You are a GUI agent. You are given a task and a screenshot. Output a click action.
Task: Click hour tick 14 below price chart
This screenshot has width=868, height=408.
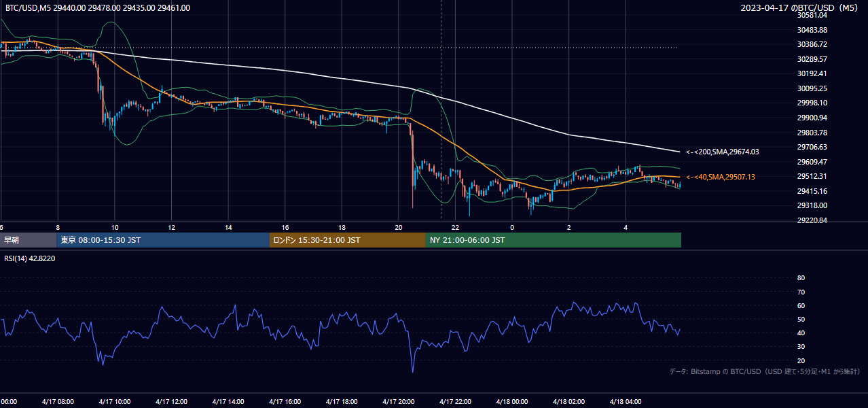click(x=228, y=227)
